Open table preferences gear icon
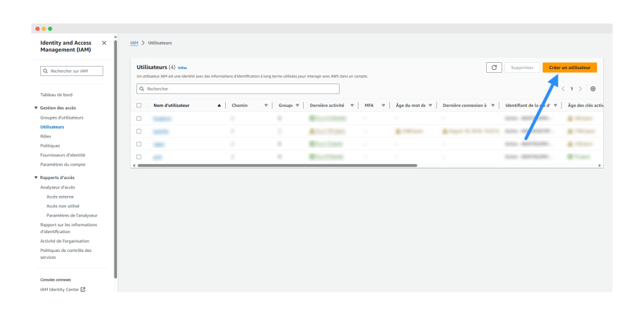 click(x=593, y=89)
